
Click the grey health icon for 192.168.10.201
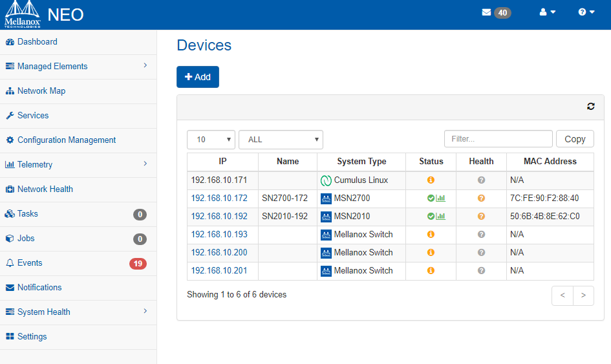click(481, 270)
